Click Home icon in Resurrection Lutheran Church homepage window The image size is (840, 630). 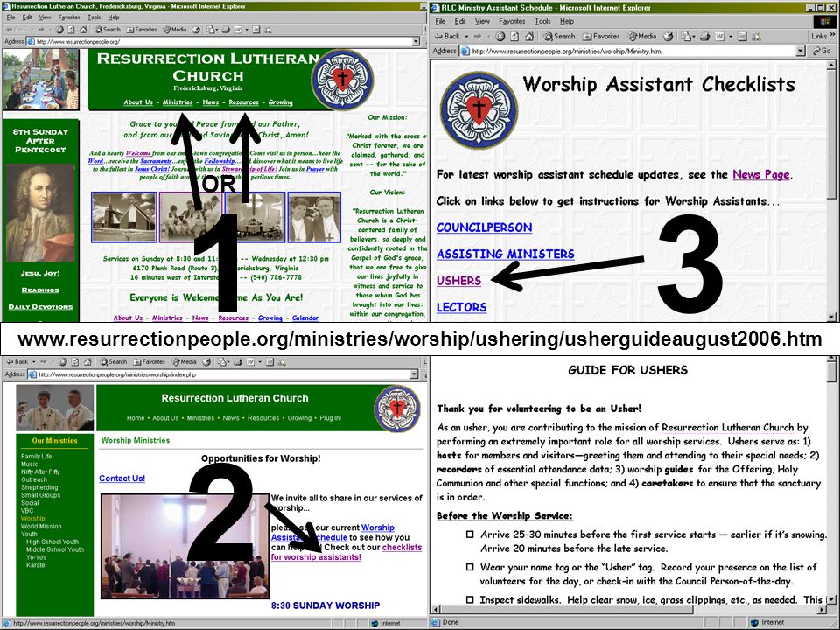point(81,30)
